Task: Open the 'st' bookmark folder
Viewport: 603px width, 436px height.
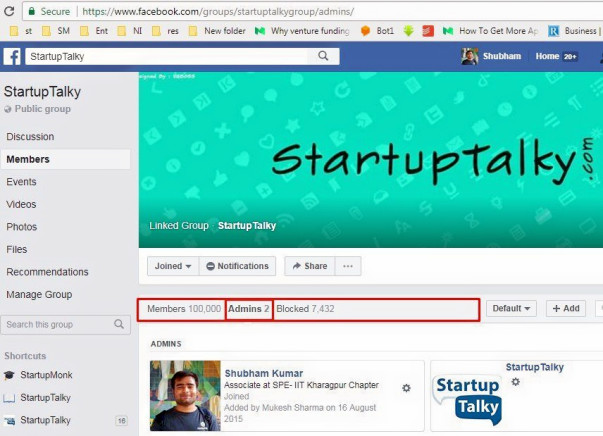Action: click(x=21, y=31)
